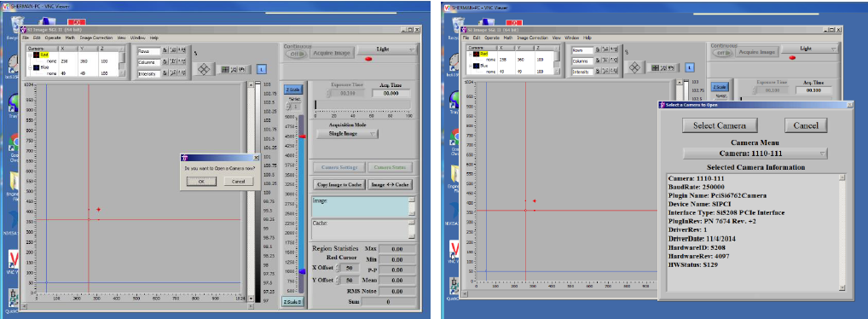The image size is (868, 319).
Task: Open Image Correction menu in left screenshot
Action: (x=97, y=38)
